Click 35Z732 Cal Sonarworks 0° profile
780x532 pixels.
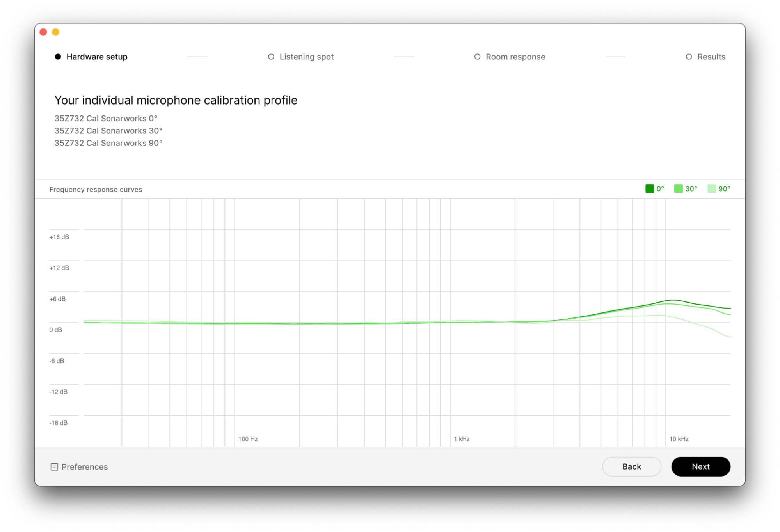(106, 118)
